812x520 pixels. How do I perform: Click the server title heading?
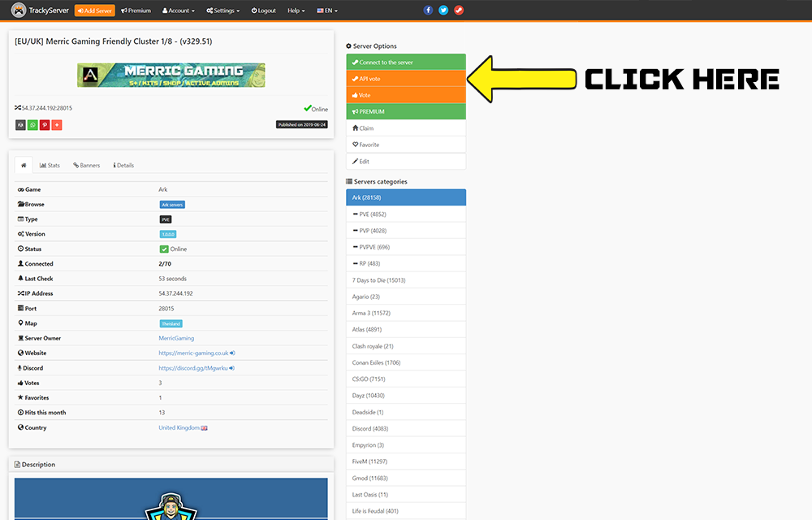point(114,41)
